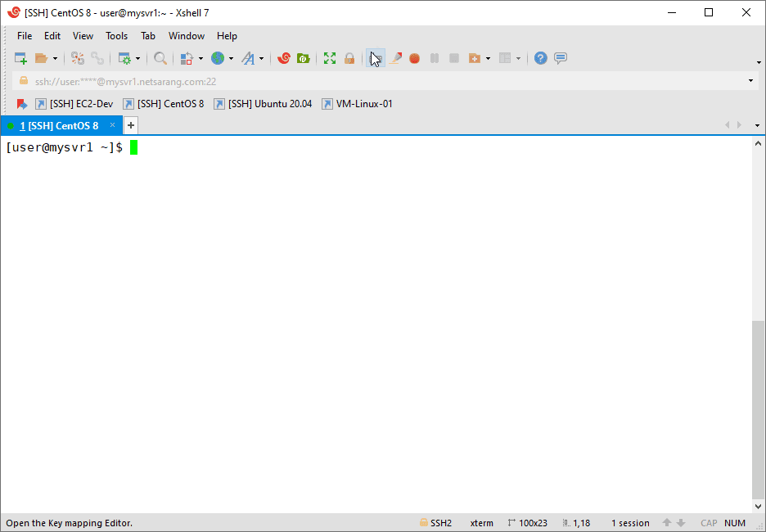This screenshot has height=532, width=766.
Task: Click the Pause toolbar icon
Action: click(x=435, y=59)
